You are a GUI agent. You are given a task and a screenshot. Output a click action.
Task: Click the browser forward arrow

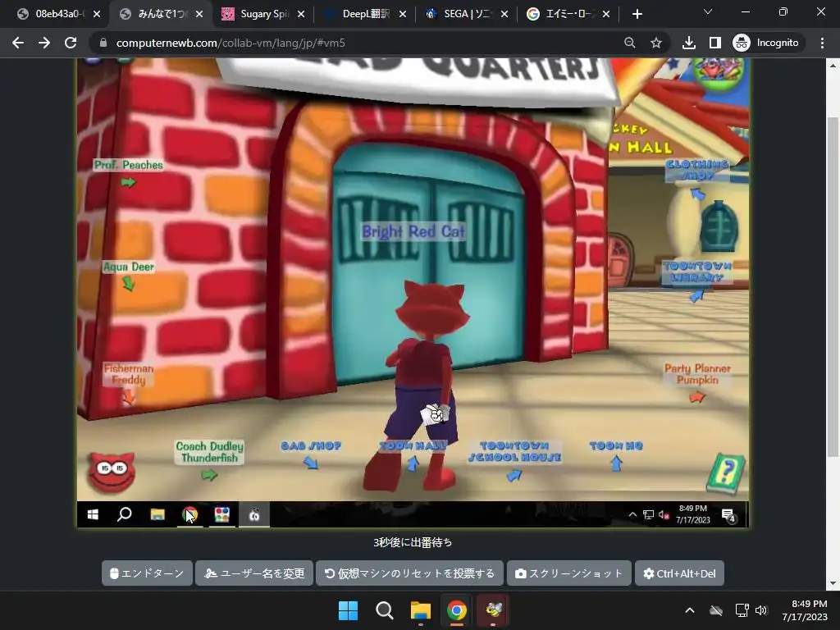44,43
